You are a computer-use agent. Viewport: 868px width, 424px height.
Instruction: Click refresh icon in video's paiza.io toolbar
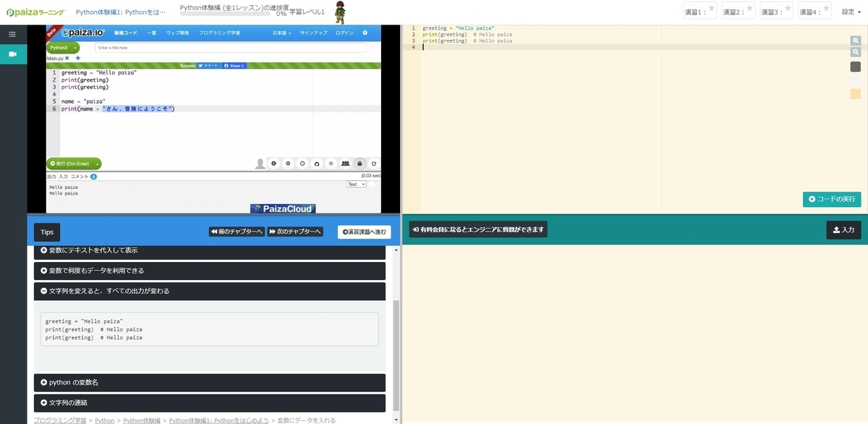[374, 164]
